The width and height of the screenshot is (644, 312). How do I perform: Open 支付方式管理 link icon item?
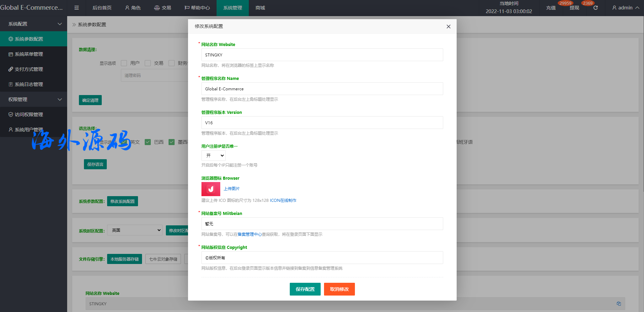point(29,69)
